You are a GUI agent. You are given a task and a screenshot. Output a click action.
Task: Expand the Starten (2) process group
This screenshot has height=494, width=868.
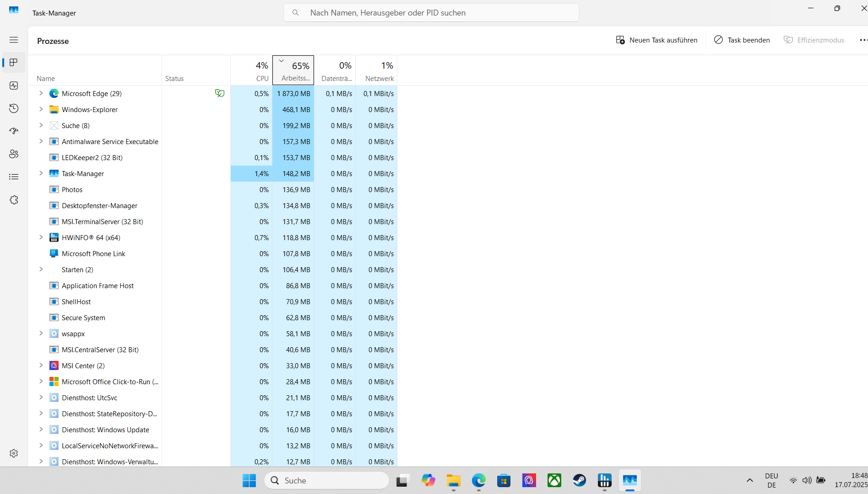[x=41, y=269]
